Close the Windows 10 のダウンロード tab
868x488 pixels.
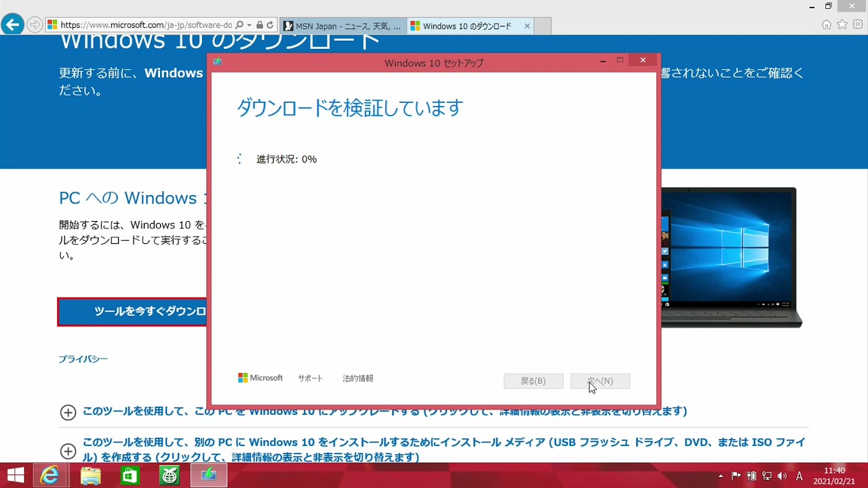527,26
